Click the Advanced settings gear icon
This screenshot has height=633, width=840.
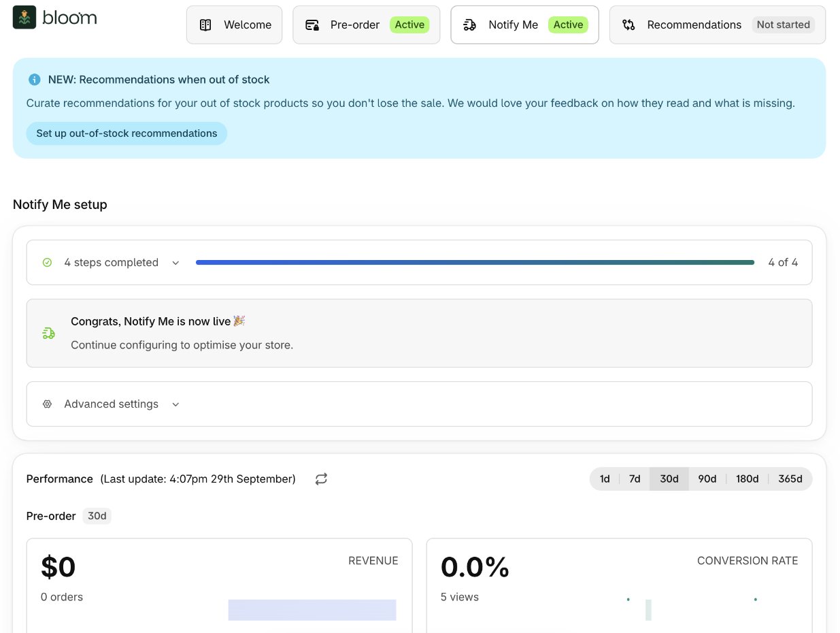coord(47,404)
